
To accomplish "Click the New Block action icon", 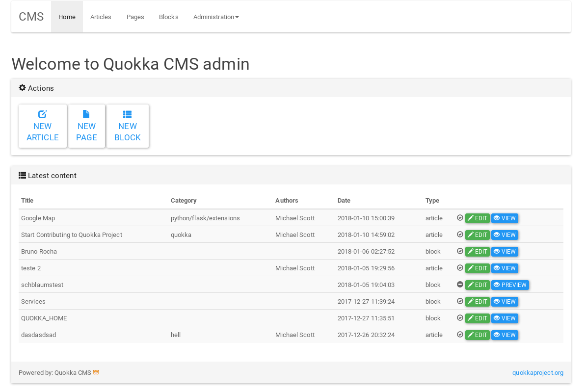I will coord(128,113).
